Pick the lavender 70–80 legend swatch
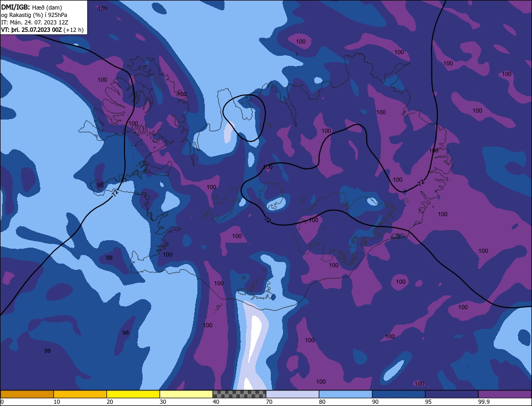Screen dimensions: 532x406 (x=293, y=394)
